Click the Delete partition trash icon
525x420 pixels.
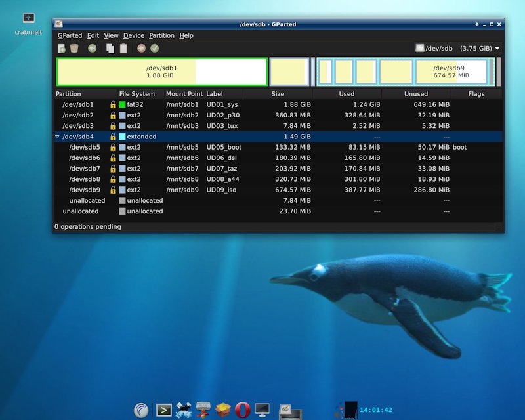click(x=74, y=48)
